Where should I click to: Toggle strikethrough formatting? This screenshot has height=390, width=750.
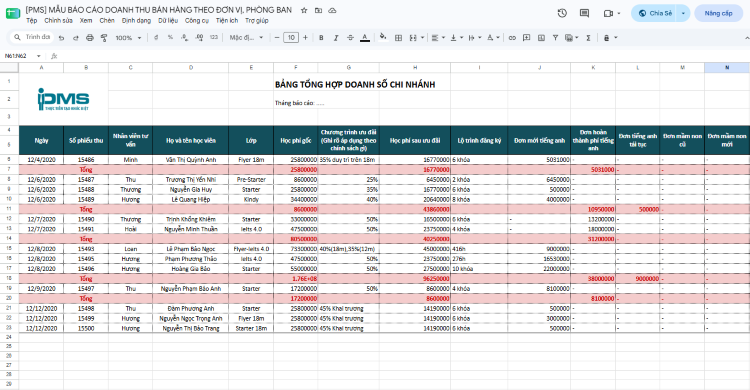[350, 37]
